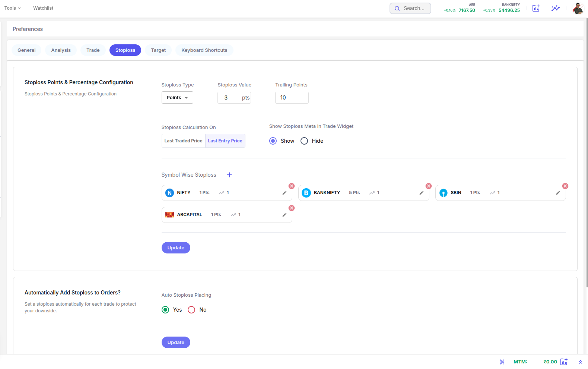Image resolution: width=588 pixels, height=369 pixels.
Task: Open the user profile avatar
Action: (578, 8)
